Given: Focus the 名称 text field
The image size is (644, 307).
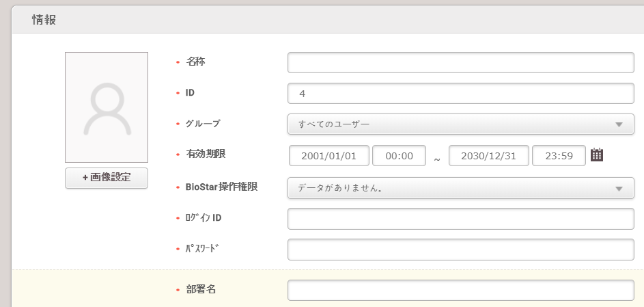Looking at the screenshot, I should click(460, 62).
